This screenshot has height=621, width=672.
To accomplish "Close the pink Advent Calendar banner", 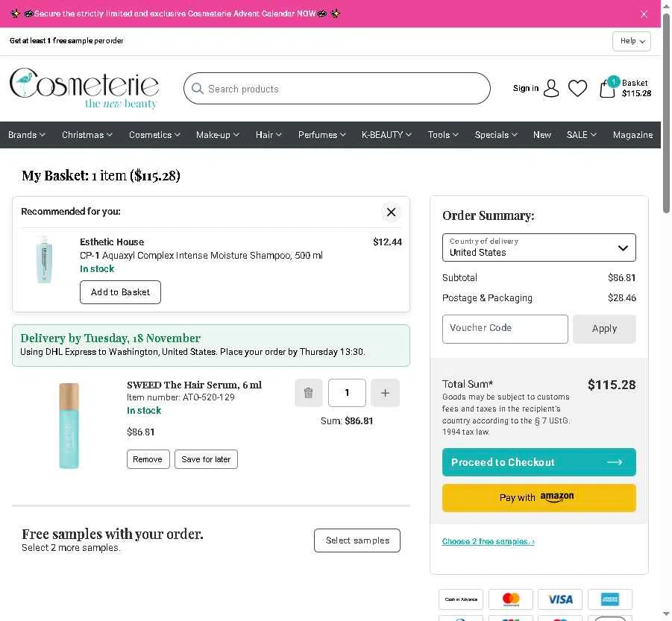I will click(x=644, y=14).
